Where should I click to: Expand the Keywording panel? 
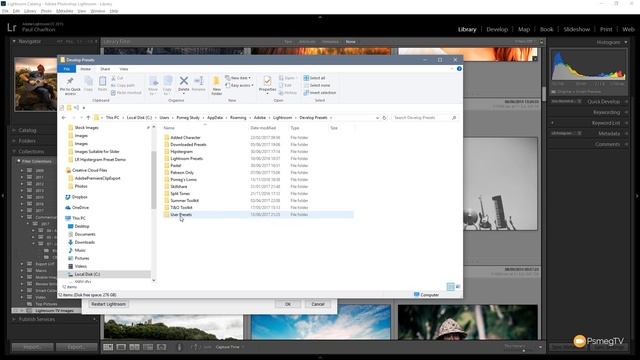(x=607, y=112)
